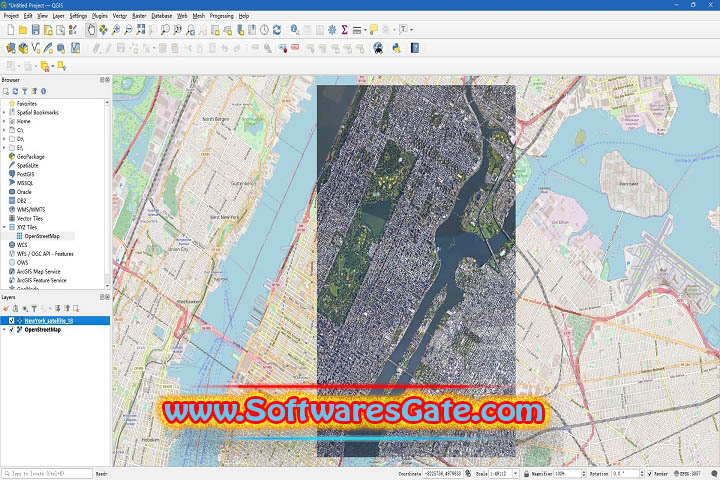Expand the Home folder node
720x480 pixels.
(4, 121)
